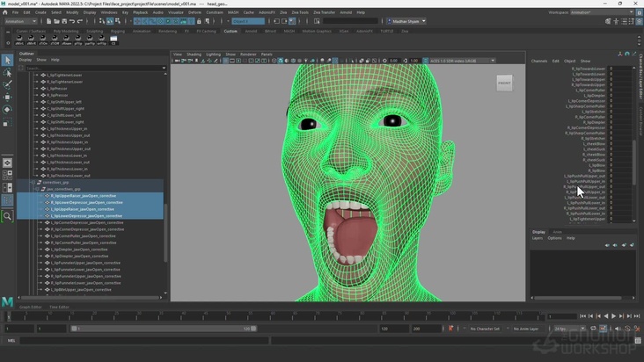The height and width of the screenshot is (362, 644).
Task: Open the Workspace Animation dropdown
Action: click(602, 12)
